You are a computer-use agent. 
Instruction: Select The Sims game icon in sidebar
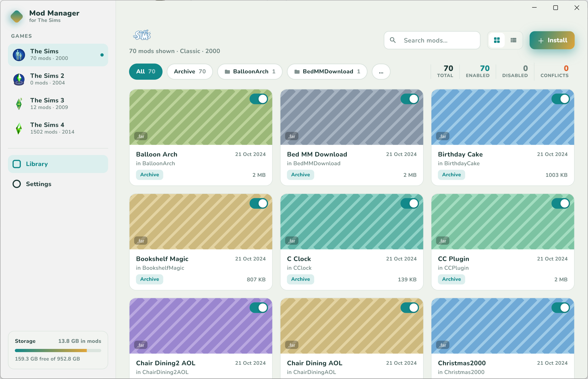[x=19, y=55]
